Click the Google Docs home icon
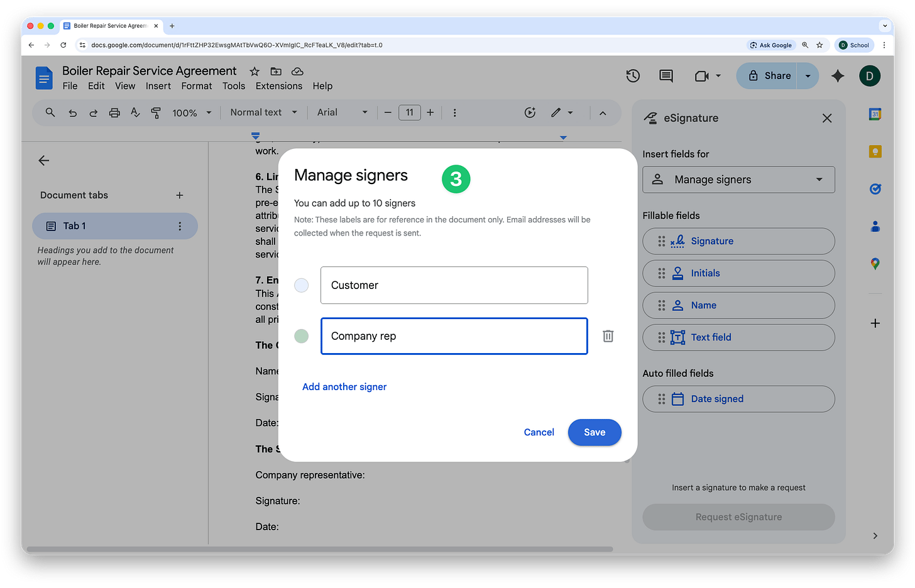 (x=43, y=78)
